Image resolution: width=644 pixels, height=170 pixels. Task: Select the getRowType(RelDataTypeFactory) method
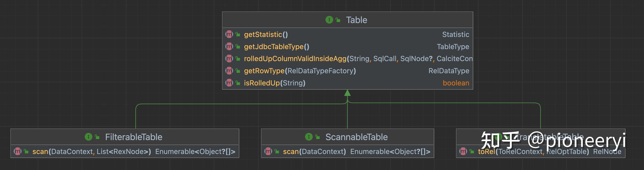point(300,71)
